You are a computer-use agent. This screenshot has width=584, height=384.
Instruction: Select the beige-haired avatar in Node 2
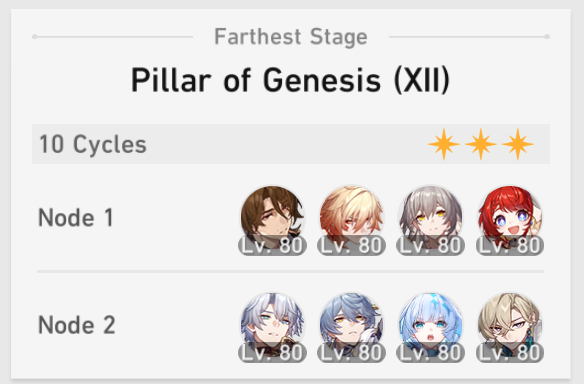point(510,325)
